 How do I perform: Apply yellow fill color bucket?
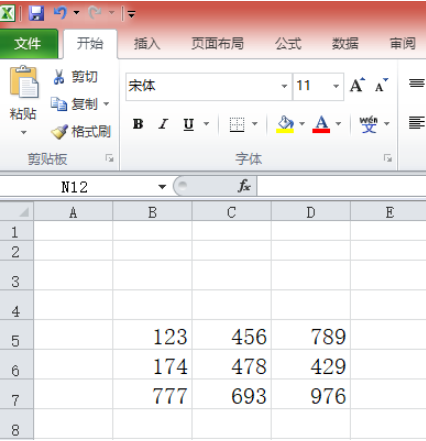[285, 124]
